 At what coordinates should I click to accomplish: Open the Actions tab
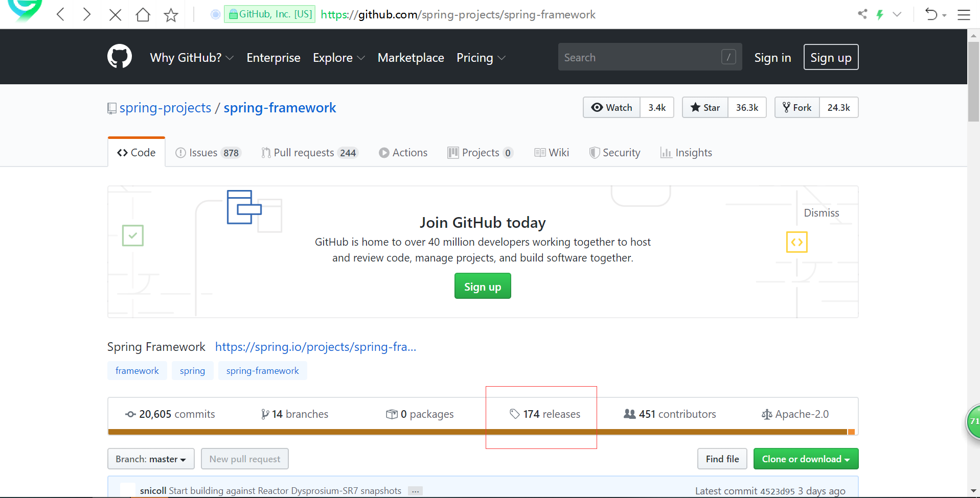click(403, 153)
